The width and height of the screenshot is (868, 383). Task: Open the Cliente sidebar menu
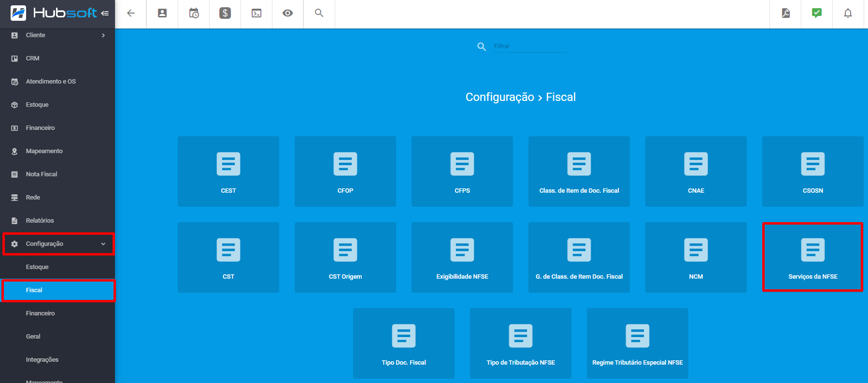[x=57, y=35]
